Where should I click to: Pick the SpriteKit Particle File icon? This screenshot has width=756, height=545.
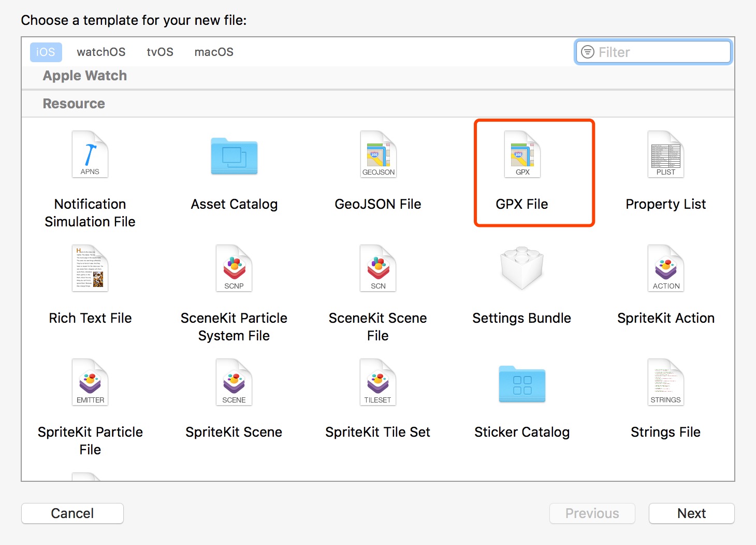pyautogui.click(x=90, y=382)
